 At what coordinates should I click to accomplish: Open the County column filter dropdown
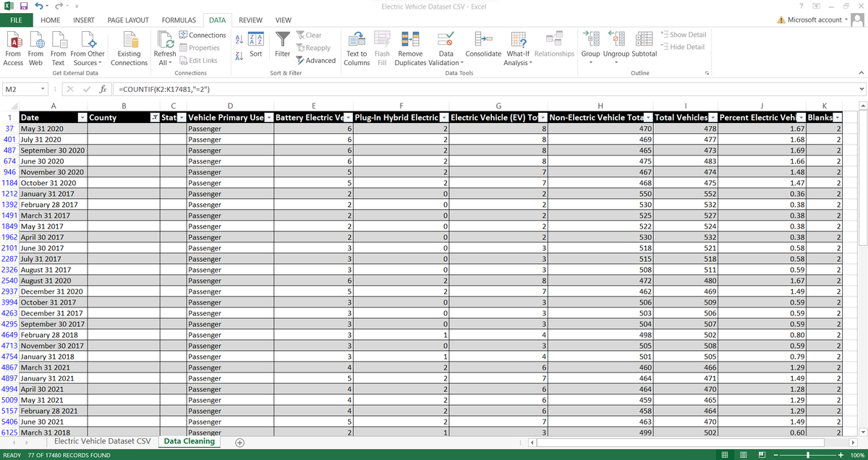[x=153, y=117]
